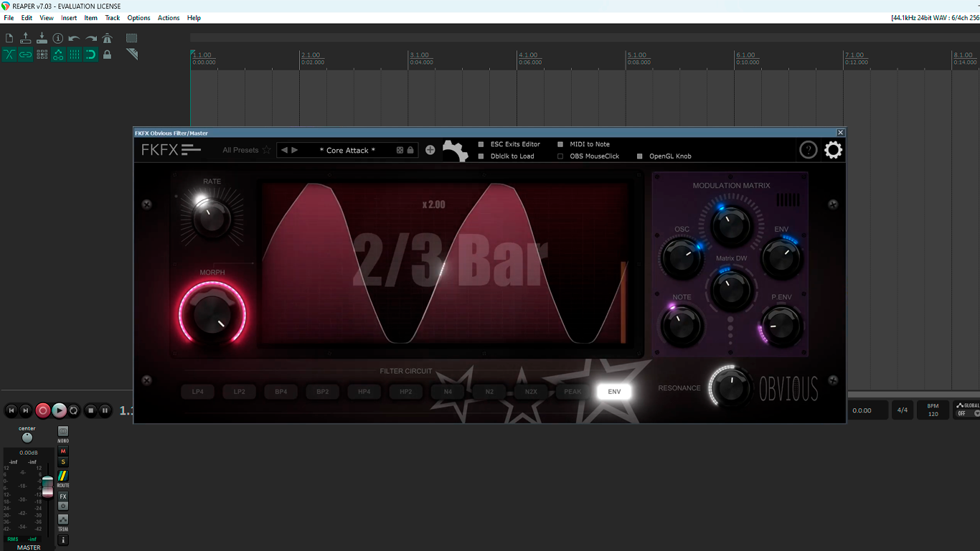Click the Undo arrow icon
This screenshot has height=551, width=980.
(75, 38)
